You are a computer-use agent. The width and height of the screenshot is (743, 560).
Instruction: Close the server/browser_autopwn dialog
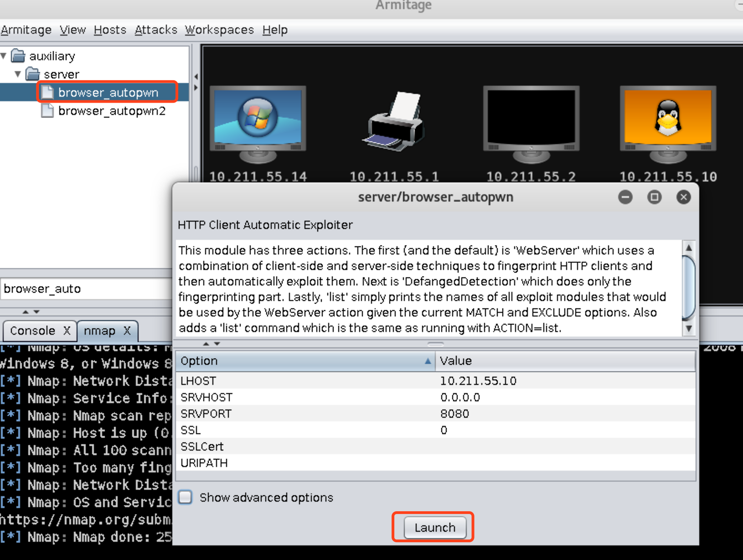(683, 197)
